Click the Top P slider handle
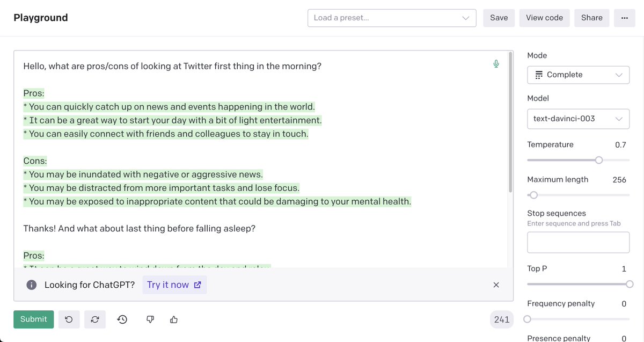The height and width of the screenshot is (342, 644). tap(630, 284)
